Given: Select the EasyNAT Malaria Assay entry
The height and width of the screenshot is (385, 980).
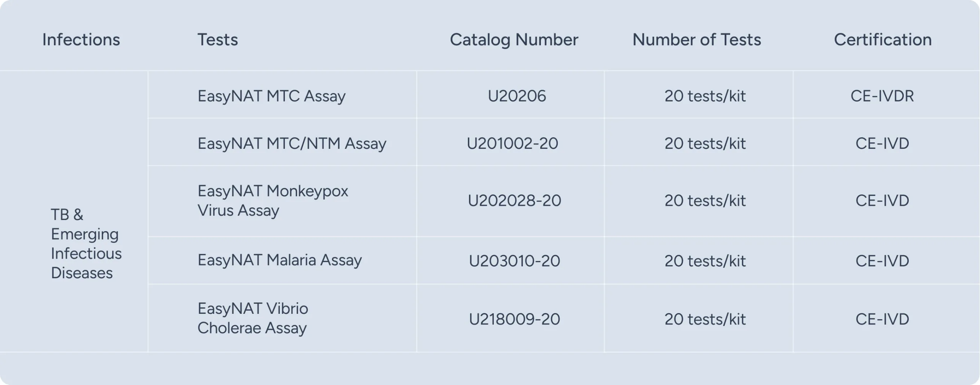Looking at the screenshot, I should click(279, 260).
